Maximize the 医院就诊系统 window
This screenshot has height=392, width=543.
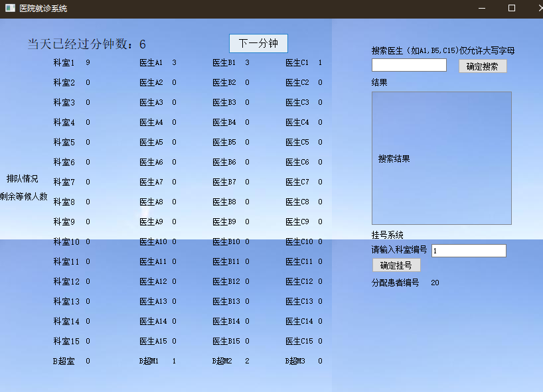(512, 9)
